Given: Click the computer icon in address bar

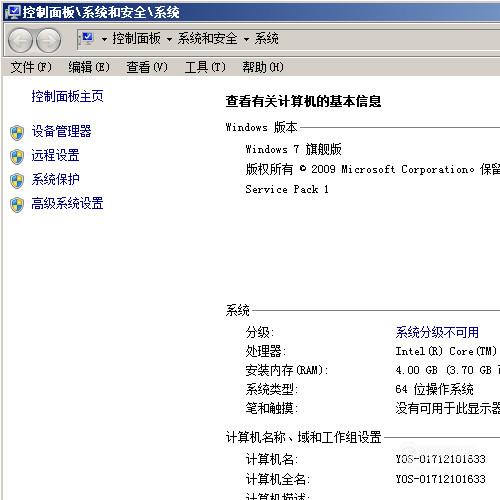Looking at the screenshot, I should tap(87, 39).
